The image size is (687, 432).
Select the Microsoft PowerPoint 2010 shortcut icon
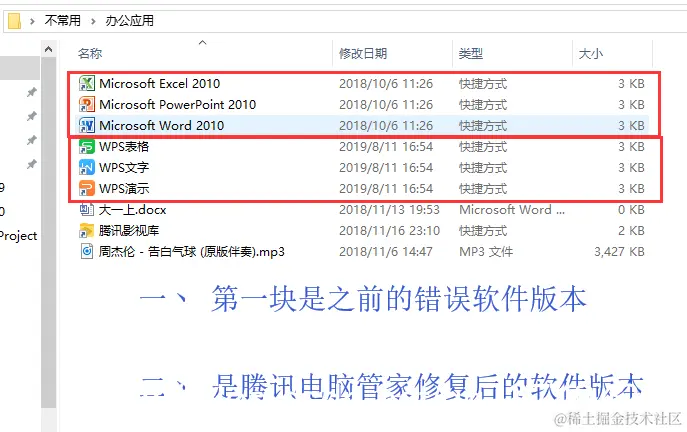click(x=87, y=104)
